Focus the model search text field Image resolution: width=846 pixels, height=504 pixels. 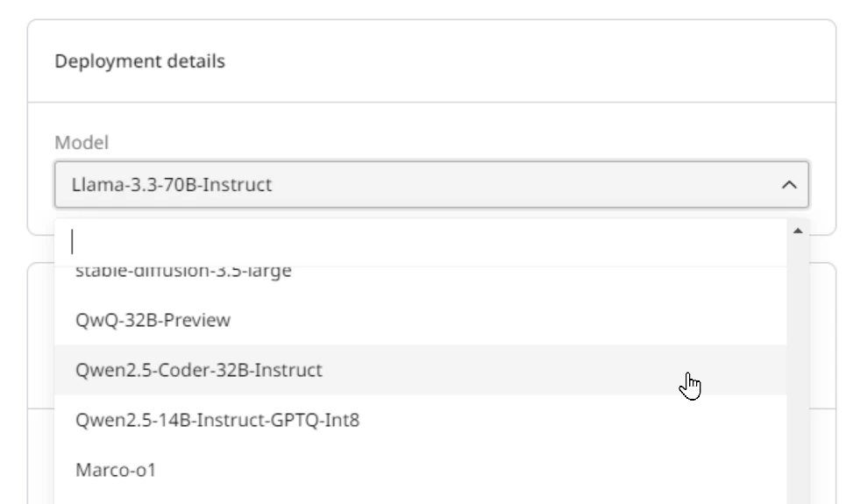(420, 242)
